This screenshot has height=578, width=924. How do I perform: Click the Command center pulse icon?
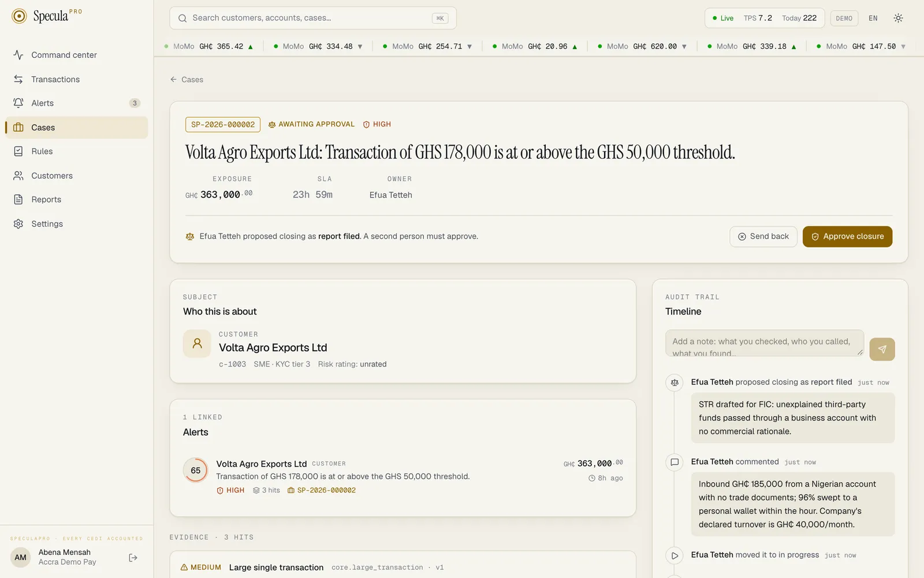18,55
